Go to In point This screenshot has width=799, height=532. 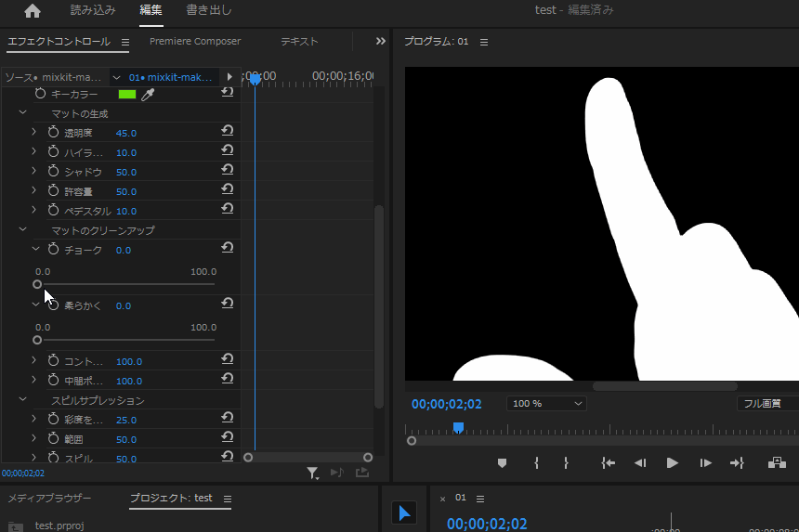608,462
